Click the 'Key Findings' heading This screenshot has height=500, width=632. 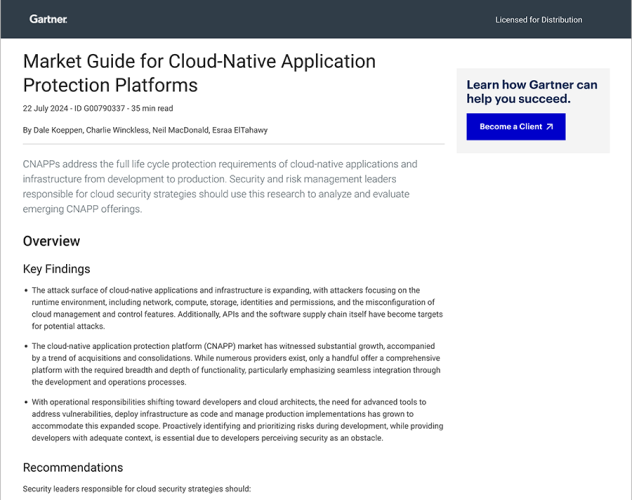click(x=56, y=269)
